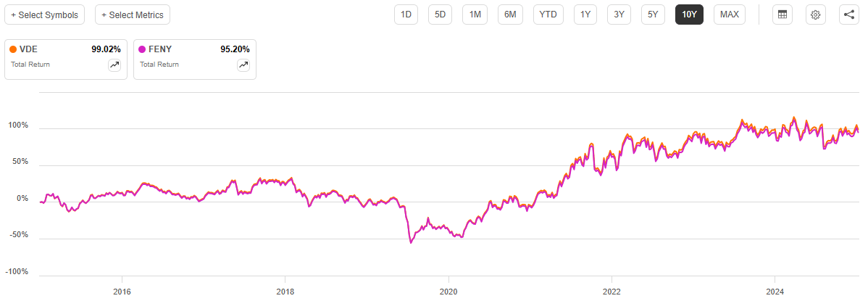The width and height of the screenshot is (868, 301).
Task: Choose the 3Y time range
Action: 619,15
